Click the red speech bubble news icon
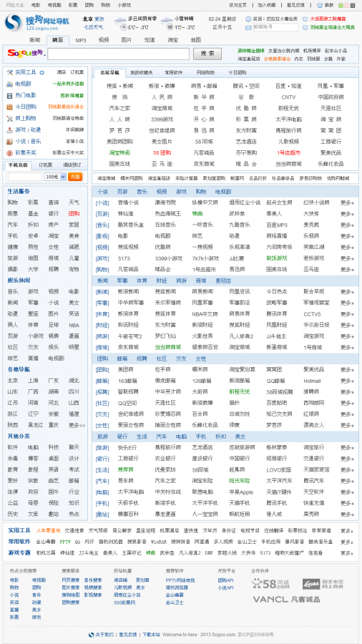This screenshot has width=362, height=644. click(x=305, y=19)
